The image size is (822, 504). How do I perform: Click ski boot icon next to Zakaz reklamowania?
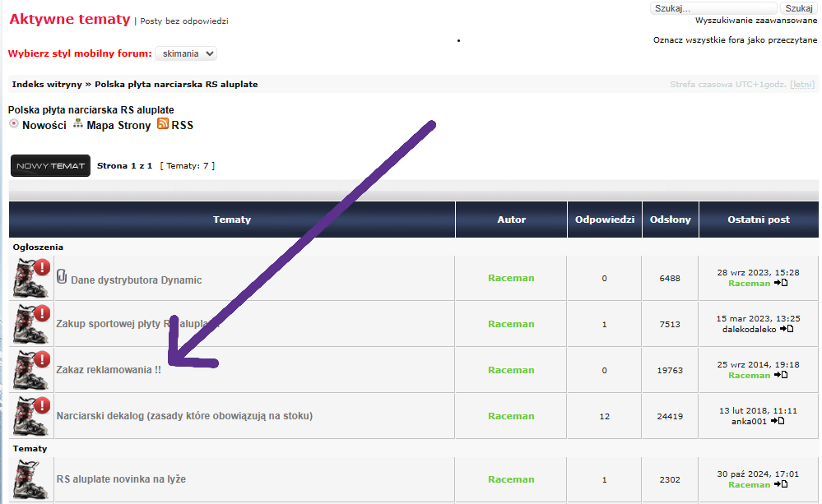click(x=31, y=370)
